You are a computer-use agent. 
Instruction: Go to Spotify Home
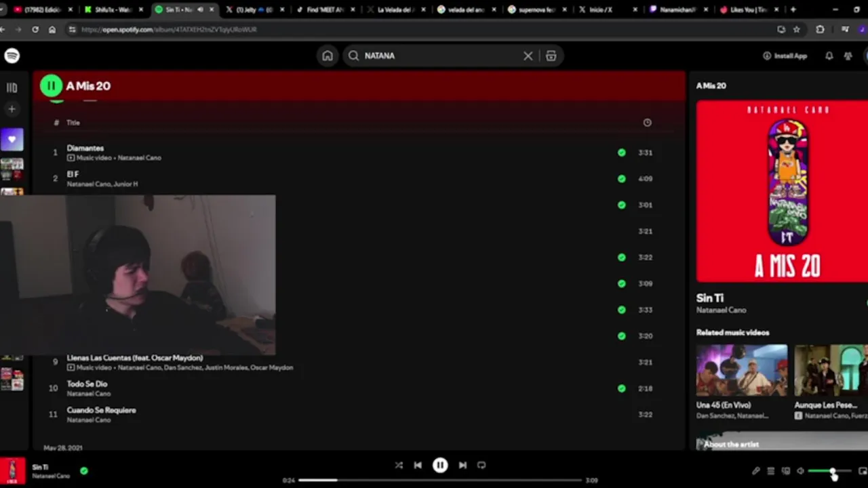(x=328, y=56)
